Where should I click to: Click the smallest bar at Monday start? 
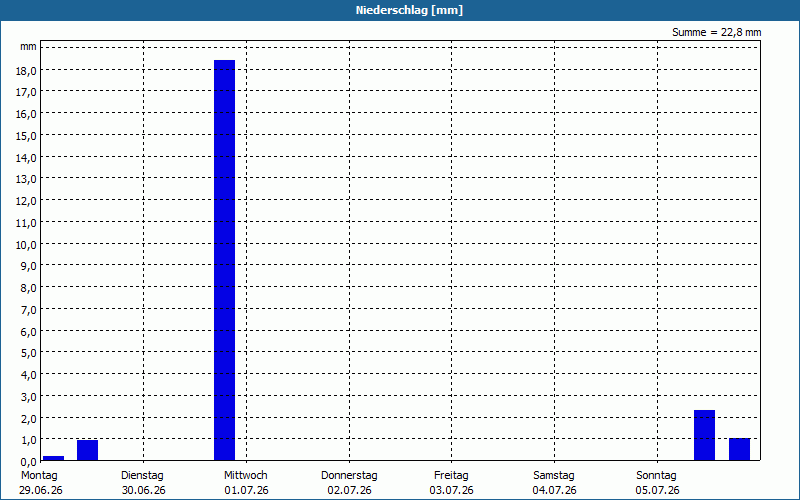54,458
